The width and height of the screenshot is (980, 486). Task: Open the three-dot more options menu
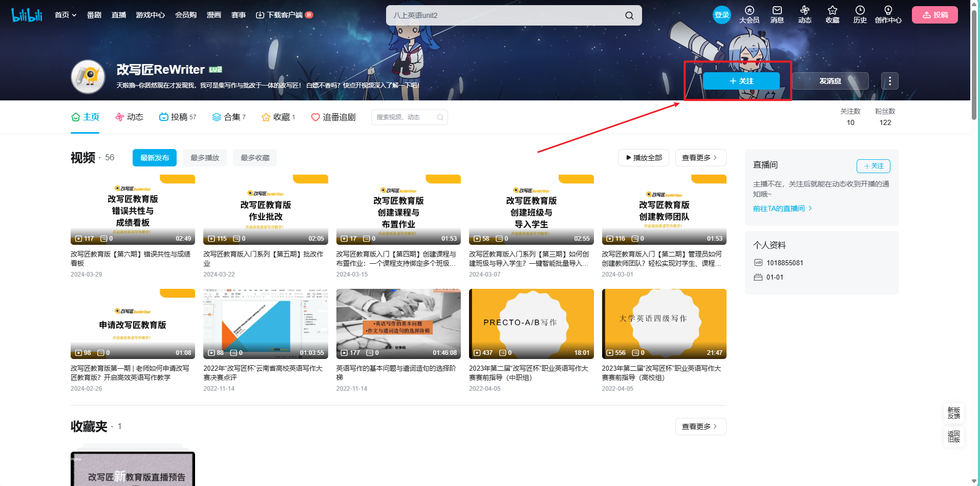889,81
